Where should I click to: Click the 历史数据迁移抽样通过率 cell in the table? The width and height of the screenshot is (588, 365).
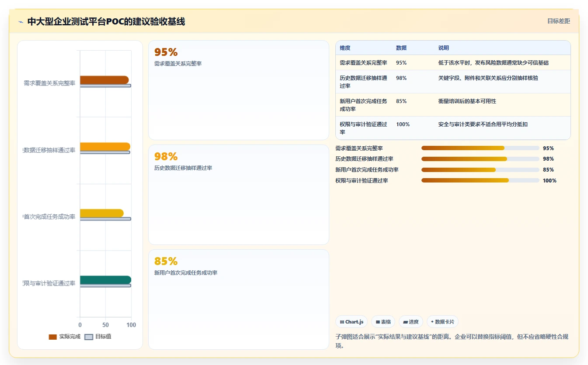[363, 82]
